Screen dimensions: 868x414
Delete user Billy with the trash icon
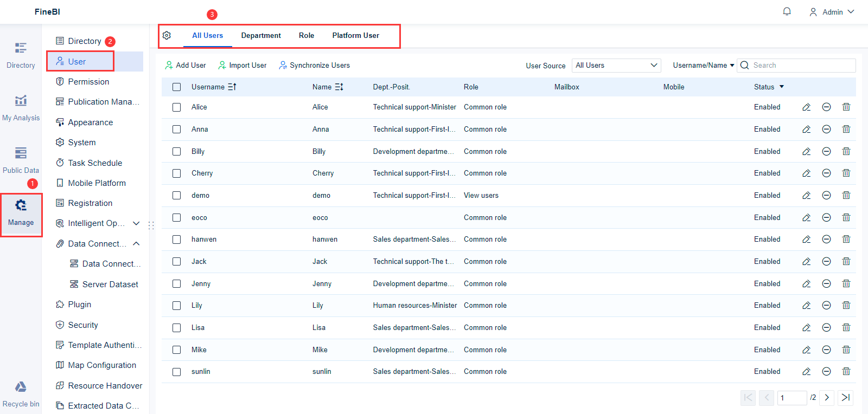click(846, 151)
